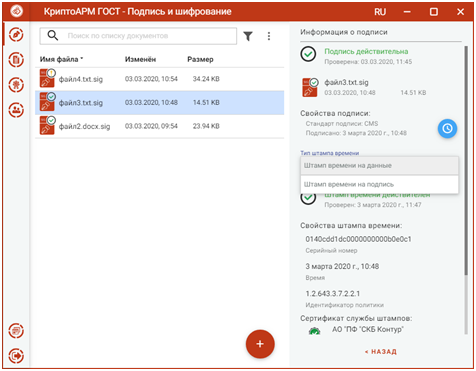Screen dimensions: 476x371
Task: Maximize the КриптоАРМ window
Action: [x=434, y=12]
